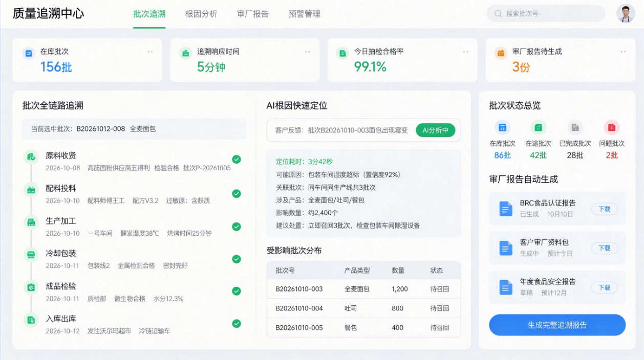Click the 5分钟 response time value

[211, 67]
